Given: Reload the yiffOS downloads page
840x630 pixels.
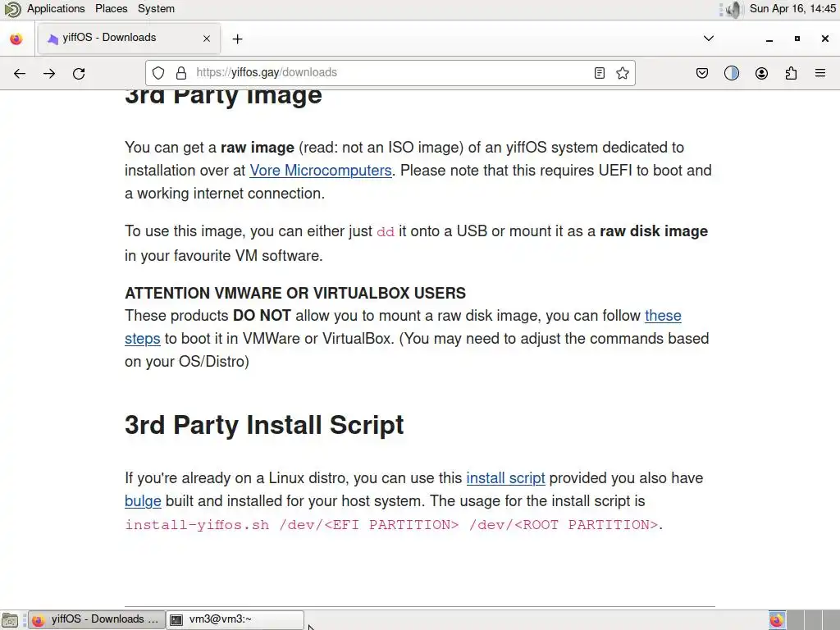Looking at the screenshot, I should [x=79, y=73].
